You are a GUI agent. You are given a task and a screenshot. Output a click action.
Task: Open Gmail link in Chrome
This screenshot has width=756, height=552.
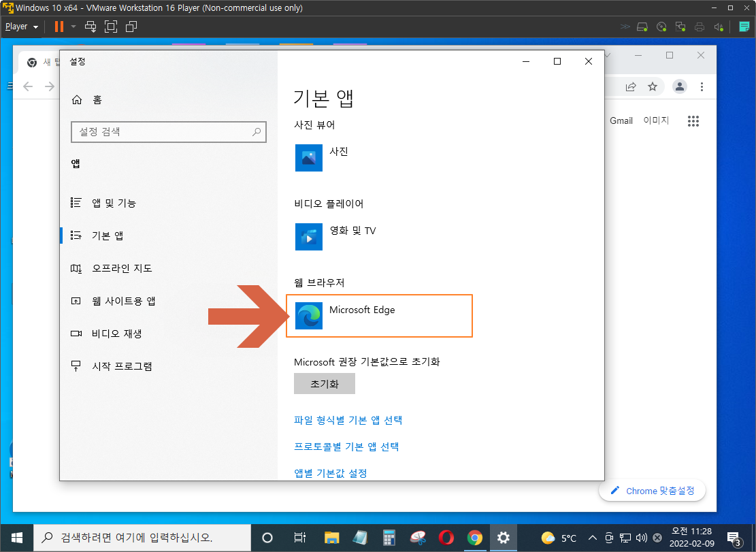pos(621,120)
